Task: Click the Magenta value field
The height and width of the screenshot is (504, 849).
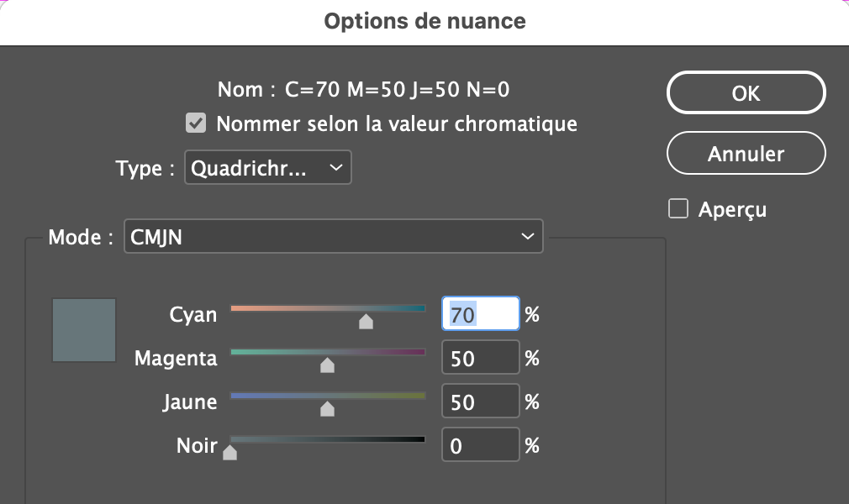Action: click(480, 359)
